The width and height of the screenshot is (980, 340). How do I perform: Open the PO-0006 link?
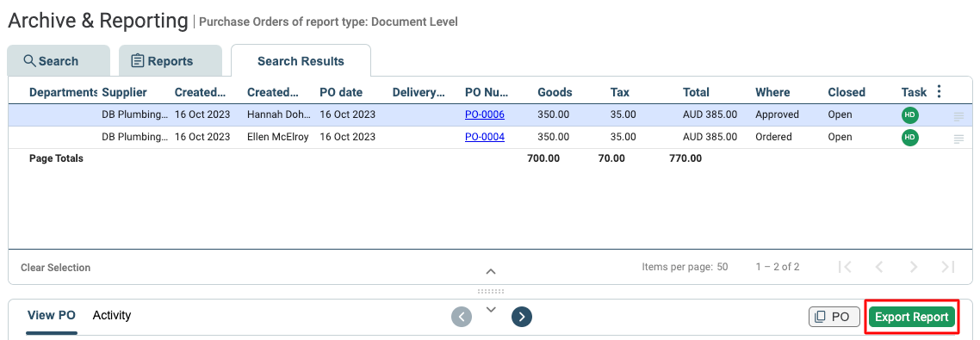pos(485,114)
